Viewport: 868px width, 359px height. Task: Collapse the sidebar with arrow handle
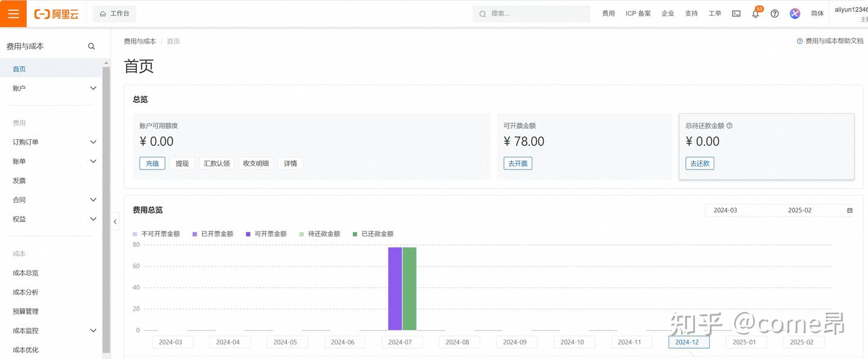[x=115, y=221]
